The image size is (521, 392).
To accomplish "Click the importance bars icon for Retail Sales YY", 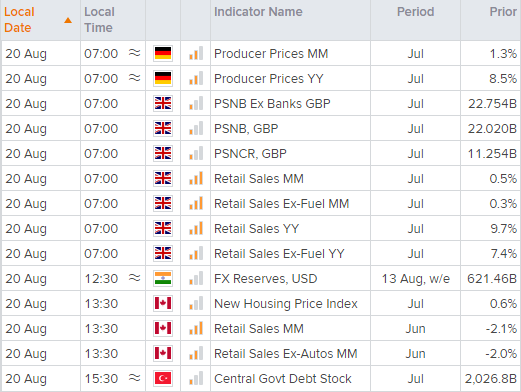I will click(x=196, y=228).
